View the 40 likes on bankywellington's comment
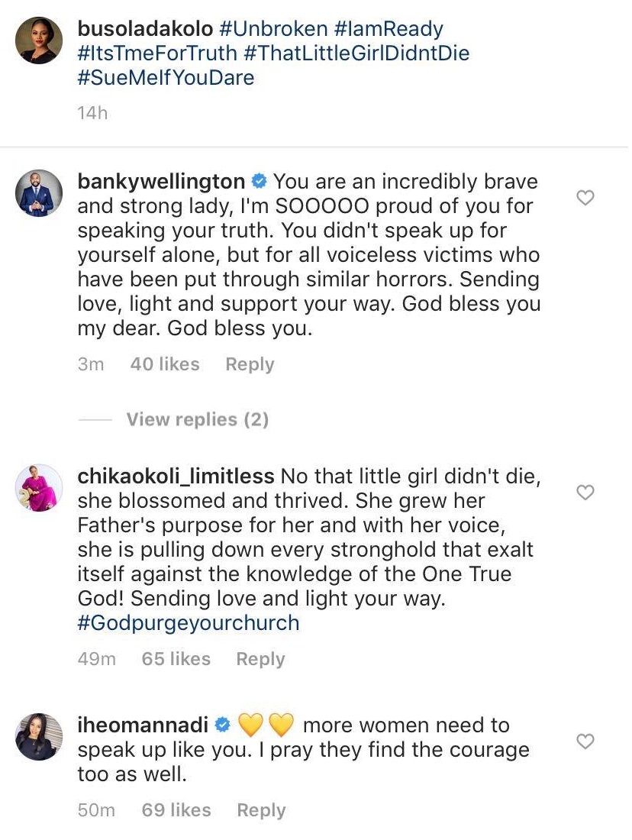Viewport: 632px width, 840px height. tap(165, 364)
